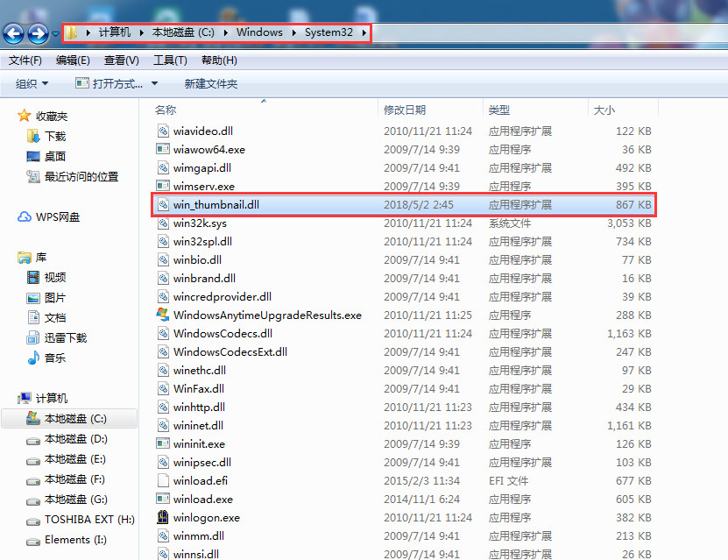Select 本地磁盘 (F:) drive
The image size is (728, 560).
[66, 479]
